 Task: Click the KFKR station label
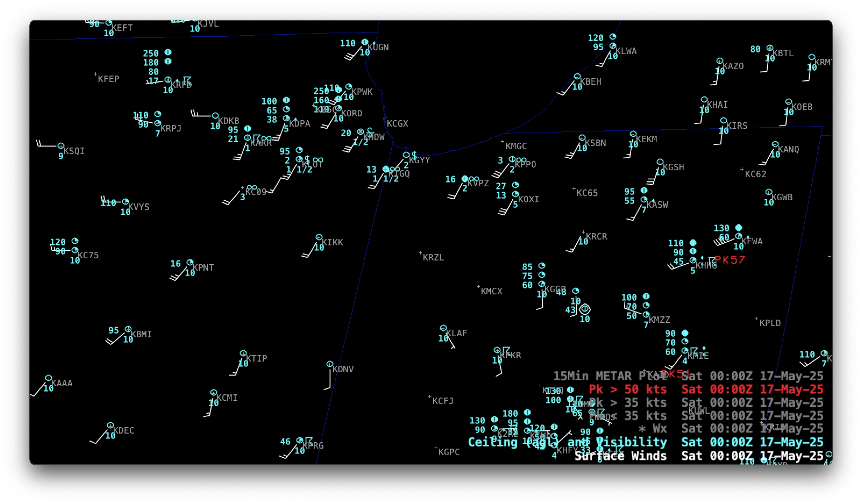(x=511, y=355)
